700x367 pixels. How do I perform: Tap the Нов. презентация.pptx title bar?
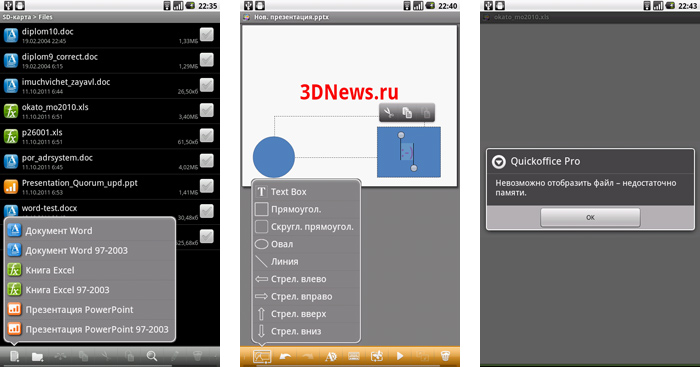coord(350,17)
